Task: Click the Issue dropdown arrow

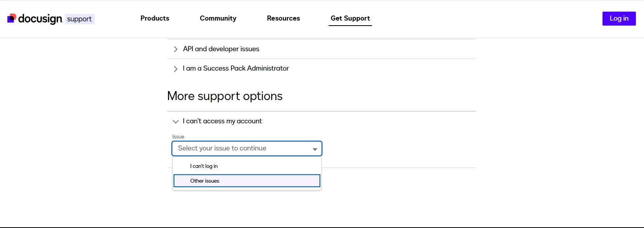Action: point(315,149)
